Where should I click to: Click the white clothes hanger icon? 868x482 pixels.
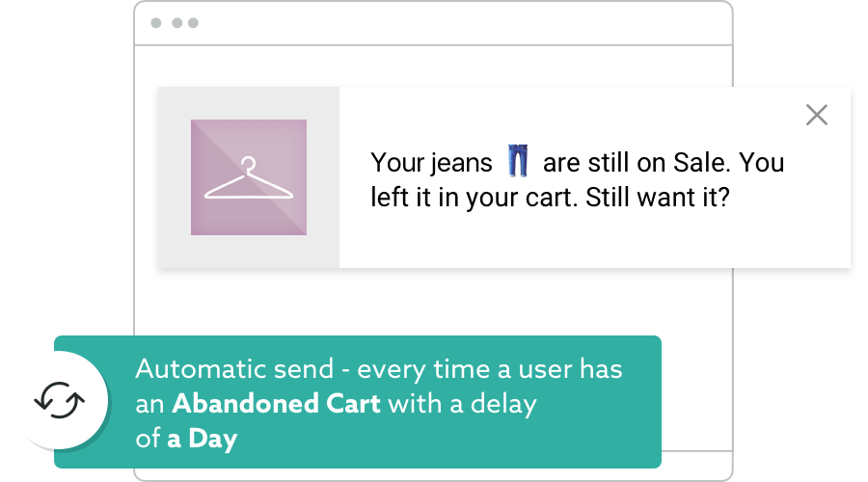point(249,179)
